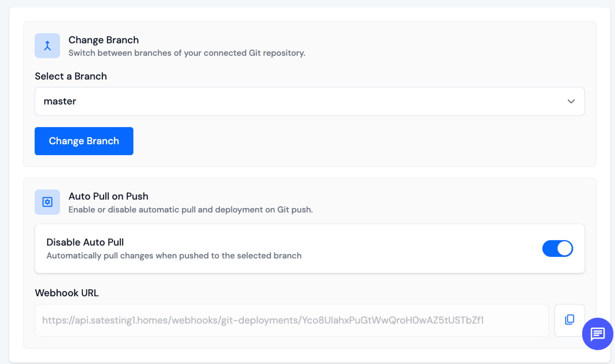Select the toggle track in the Disable Auto Pull row

(558, 248)
